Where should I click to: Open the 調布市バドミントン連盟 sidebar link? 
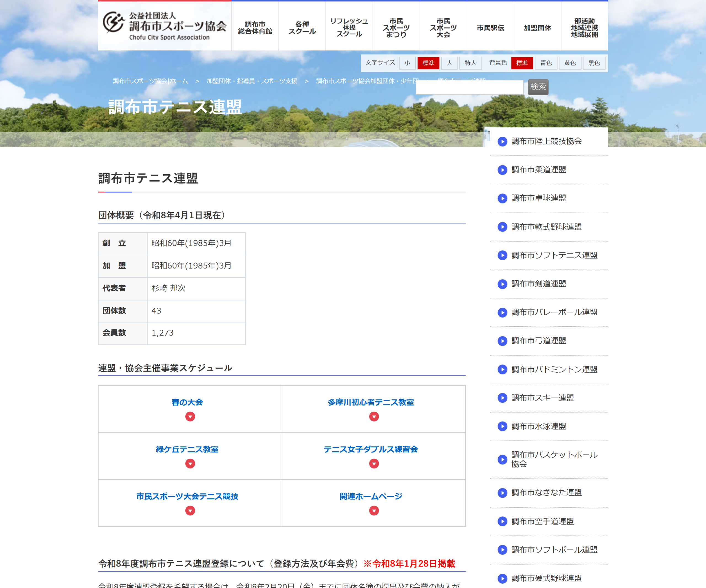pos(555,370)
